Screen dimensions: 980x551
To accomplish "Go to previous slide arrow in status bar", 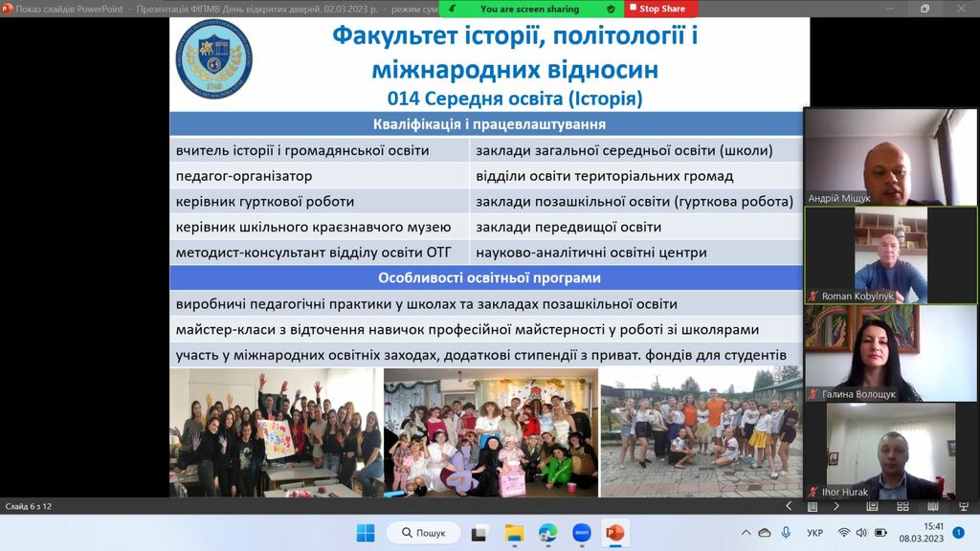I will coord(789,506).
